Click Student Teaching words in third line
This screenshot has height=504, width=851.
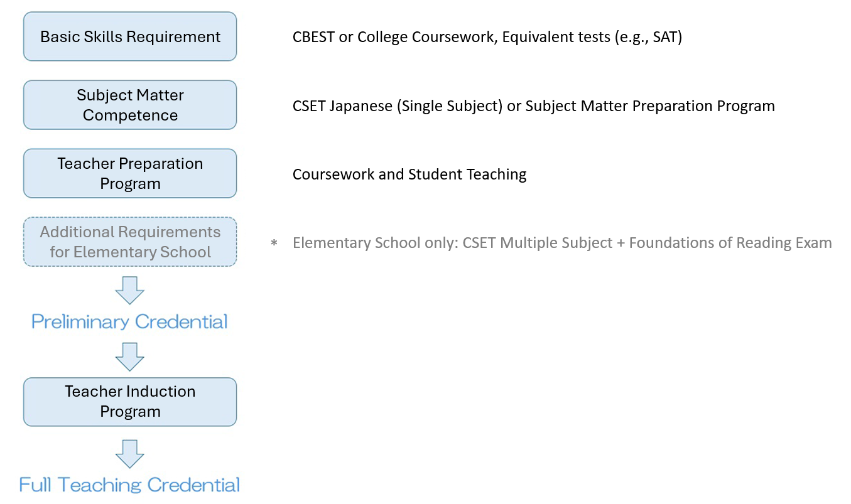coord(467,174)
